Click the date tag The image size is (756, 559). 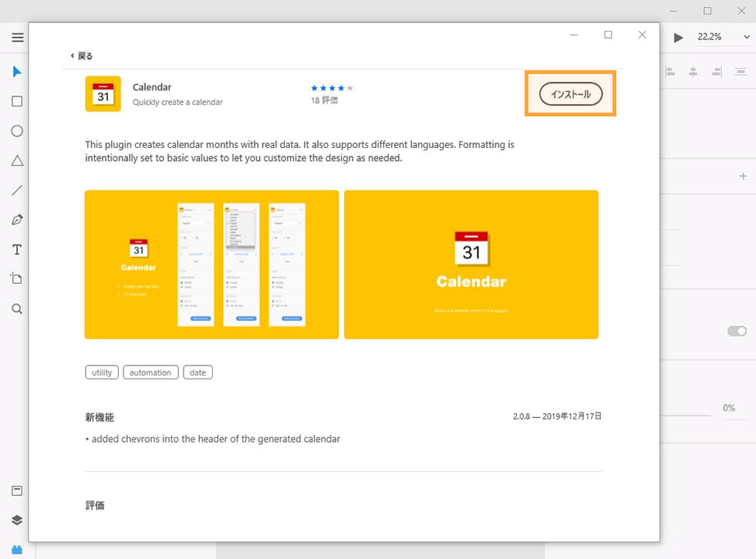[x=197, y=372]
